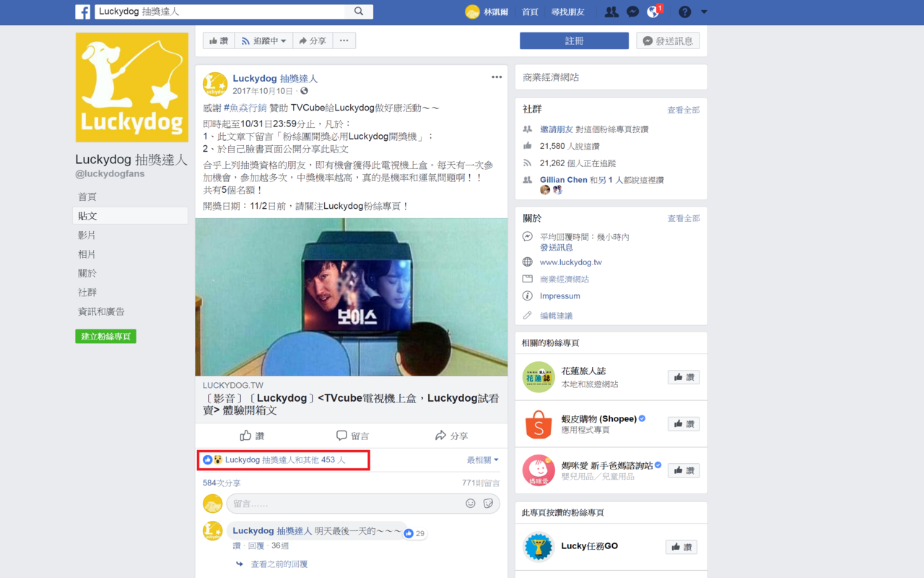Open the LUCKYDOG.TW article title link

tap(351, 404)
